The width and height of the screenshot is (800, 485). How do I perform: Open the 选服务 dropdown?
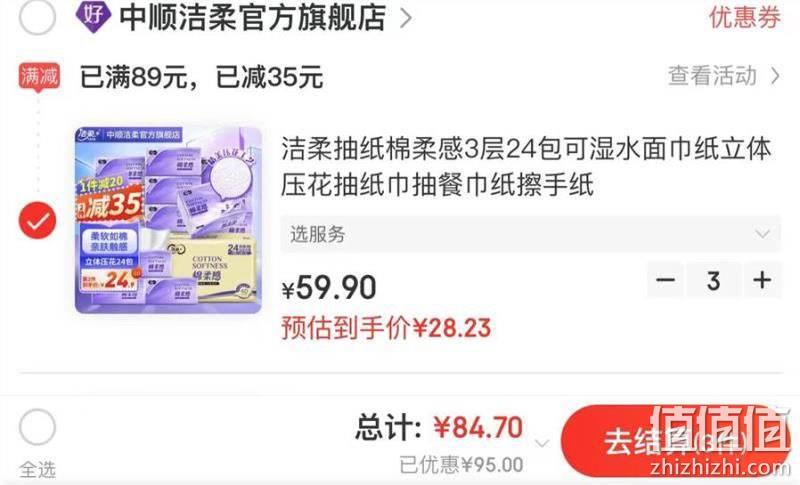click(531, 234)
